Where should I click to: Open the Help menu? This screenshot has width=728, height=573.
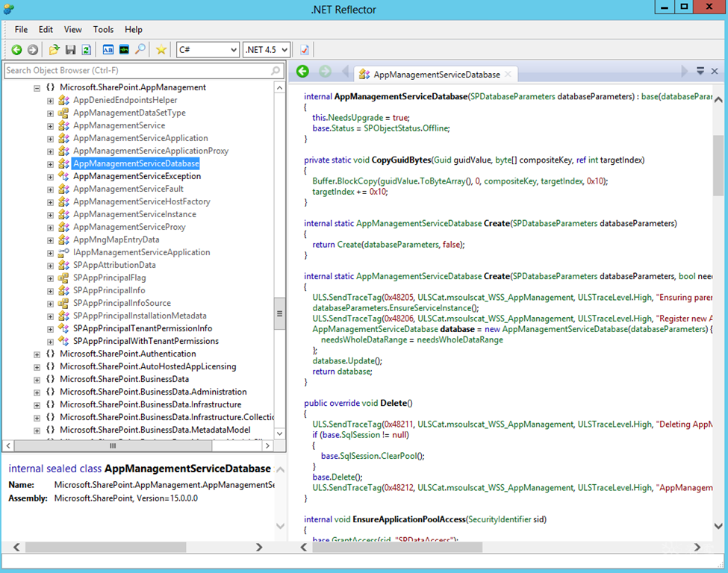(x=133, y=29)
